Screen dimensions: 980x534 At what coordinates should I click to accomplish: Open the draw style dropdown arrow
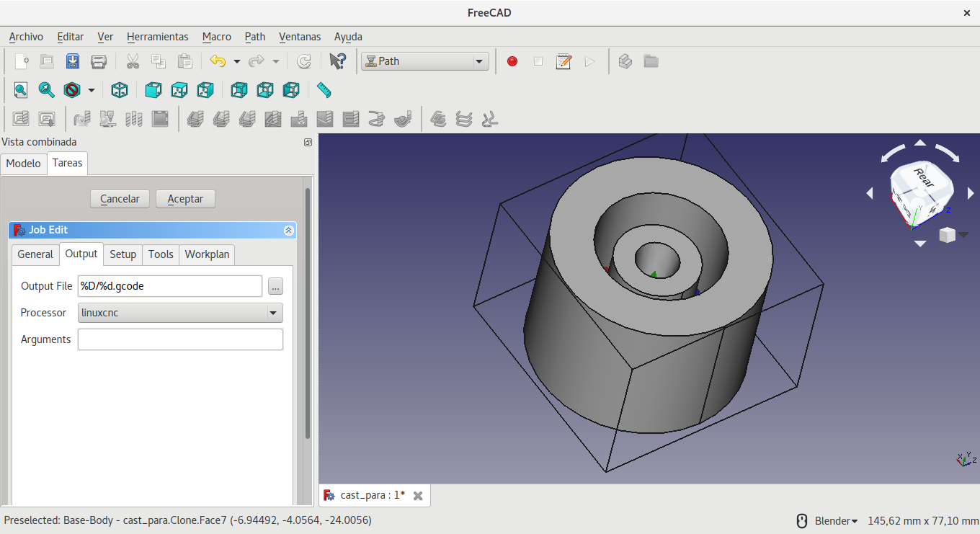(x=92, y=90)
